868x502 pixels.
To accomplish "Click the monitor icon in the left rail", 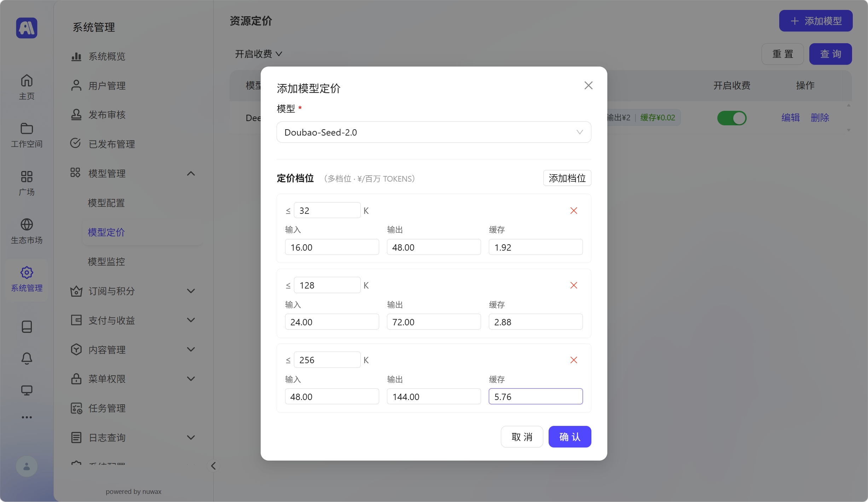I will coord(27,390).
